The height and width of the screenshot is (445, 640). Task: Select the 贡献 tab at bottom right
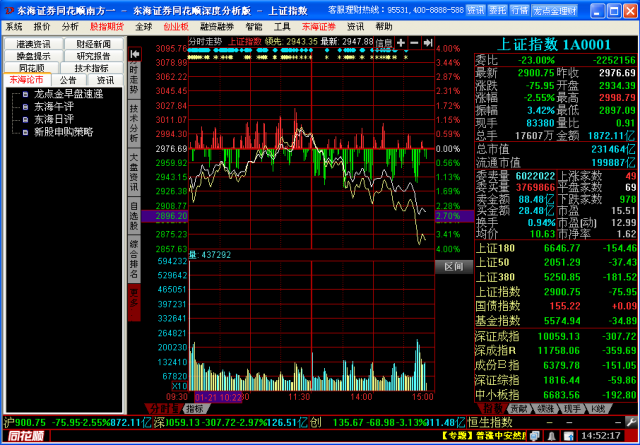pos(519,408)
